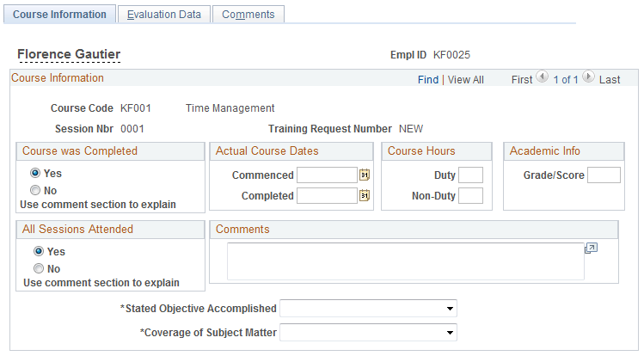Select Yes for Course was Completed
Screen dimensions: 644x356
[x=35, y=173]
